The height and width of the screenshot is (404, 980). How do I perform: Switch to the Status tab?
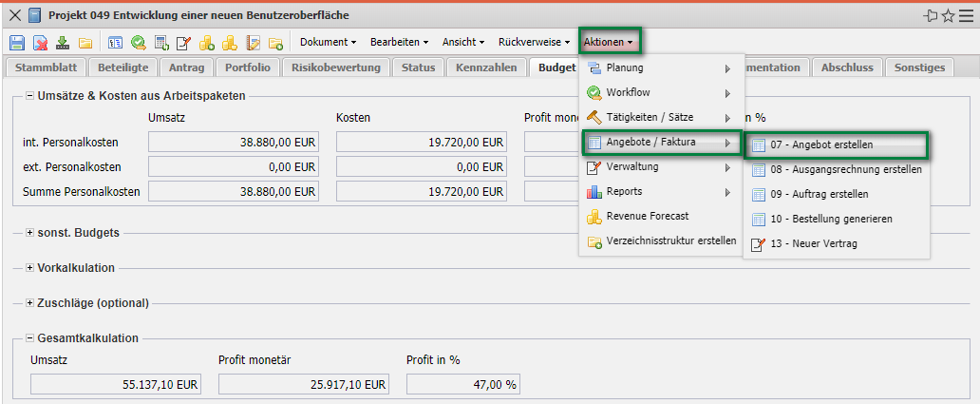[x=418, y=67]
